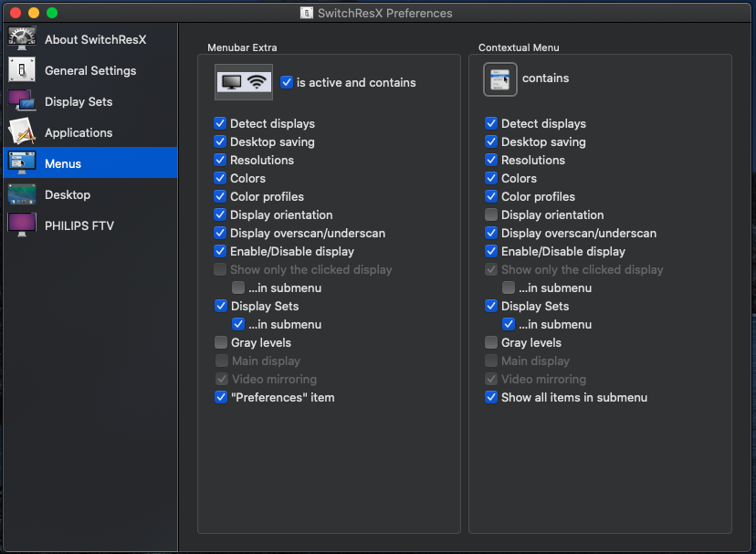This screenshot has height=554, width=756.
Task: Go to Display Sets pane
Action: [x=90, y=101]
